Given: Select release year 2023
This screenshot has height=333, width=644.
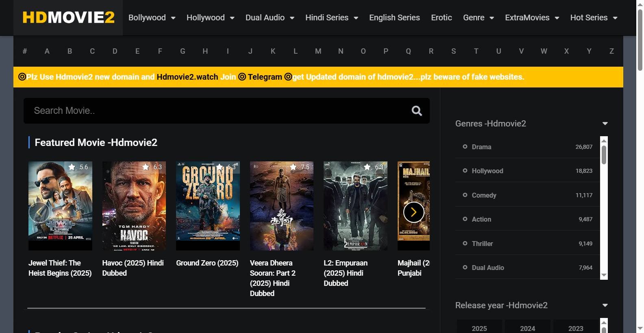Looking at the screenshot, I should pos(576,328).
